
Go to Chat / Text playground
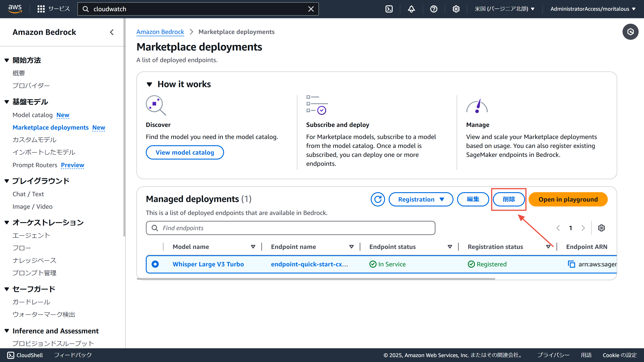pyautogui.click(x=28, y=194)
